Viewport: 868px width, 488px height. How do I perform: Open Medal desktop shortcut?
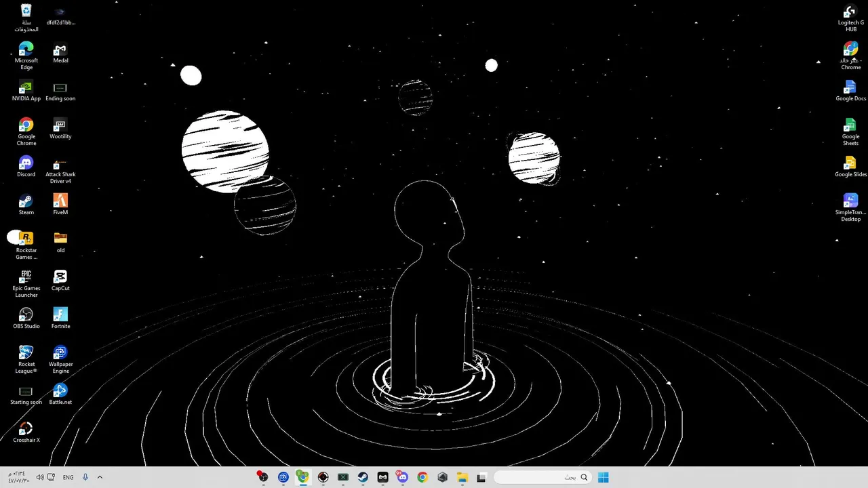tap(60, 54)
